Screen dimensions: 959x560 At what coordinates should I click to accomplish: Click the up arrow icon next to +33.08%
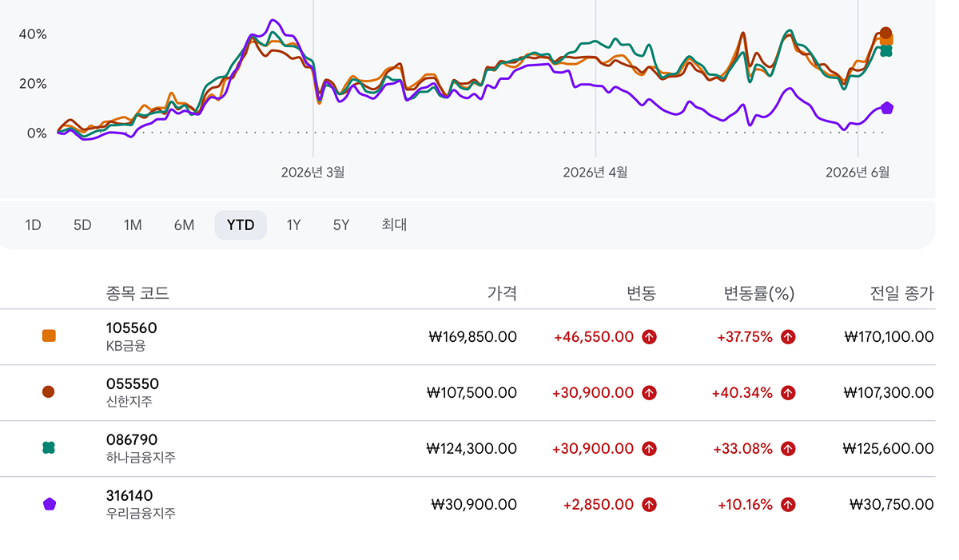[788, 449]
